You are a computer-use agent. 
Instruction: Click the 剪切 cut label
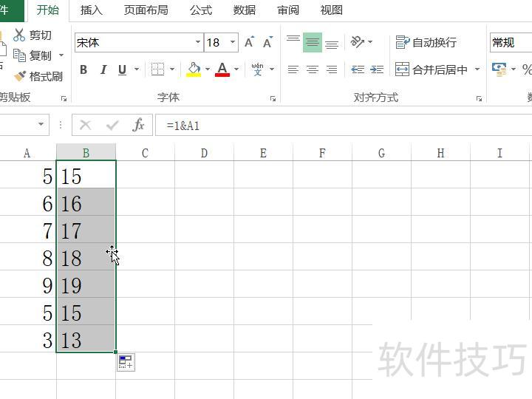41,35
